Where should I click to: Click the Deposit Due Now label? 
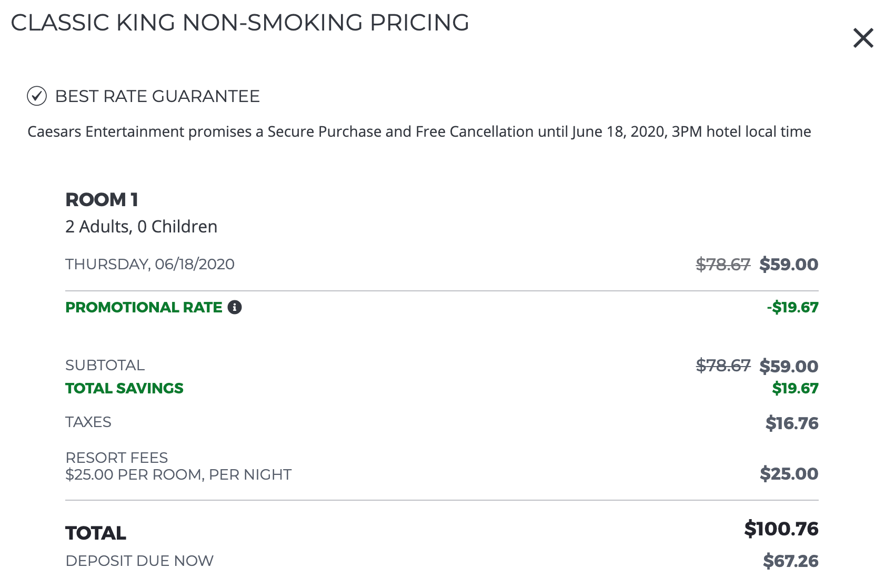[x=139, y=561]
